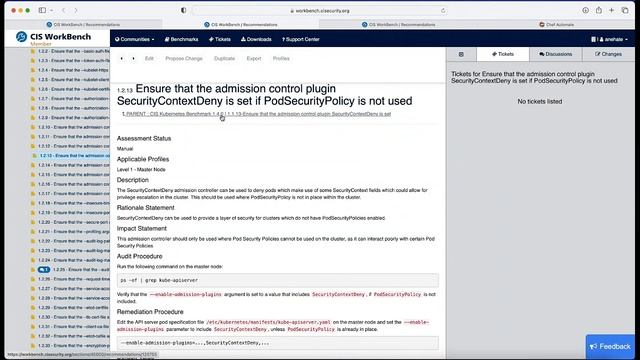This screenshot has width=640, height=360.
Task: Select tree item 1.2.26 request-timeout
Action: click(74, 279)
